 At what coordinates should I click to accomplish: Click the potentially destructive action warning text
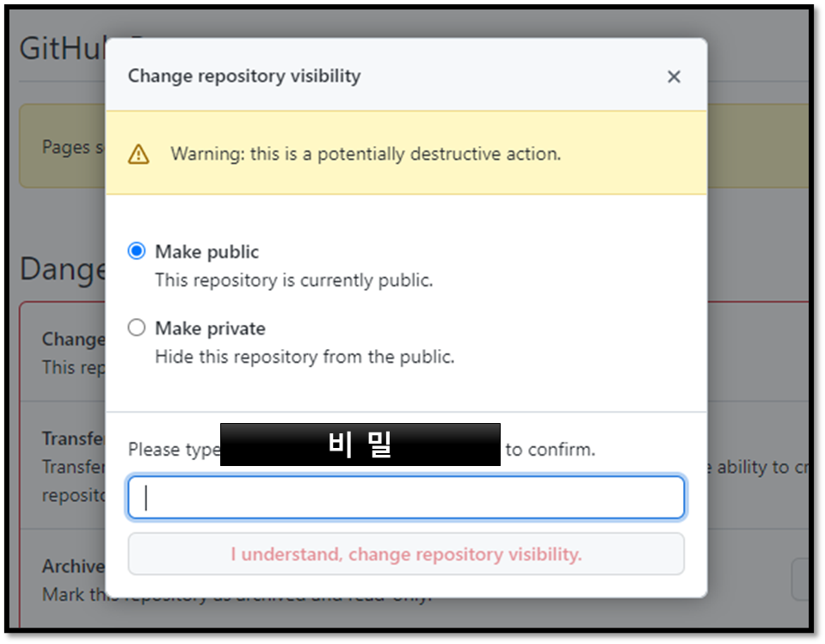tap(366, 154)
